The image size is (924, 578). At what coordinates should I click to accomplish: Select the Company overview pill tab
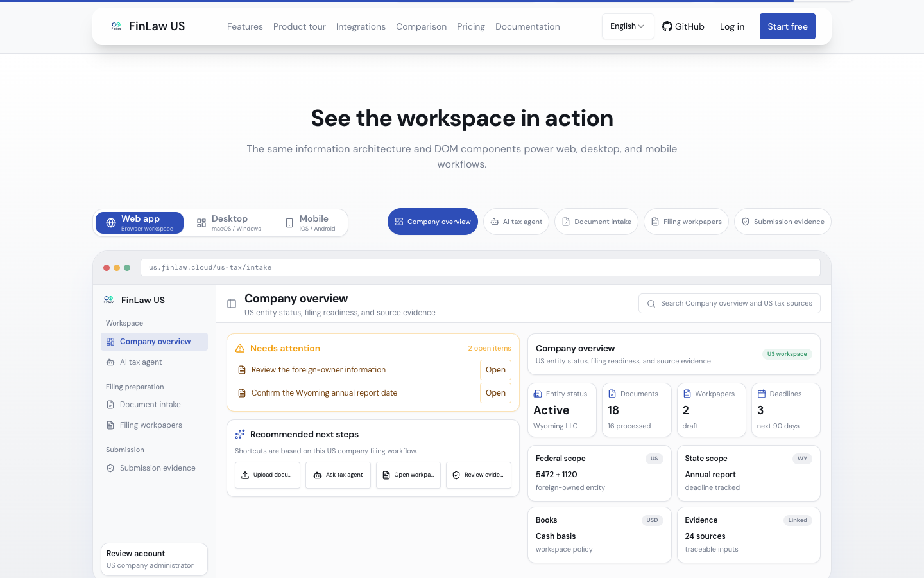click(x=432, y=222)
